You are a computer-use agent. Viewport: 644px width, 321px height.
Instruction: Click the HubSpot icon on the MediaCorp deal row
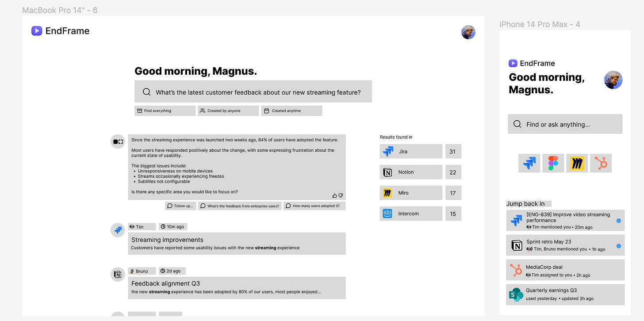pyautogui.click(x=516, y=270)
